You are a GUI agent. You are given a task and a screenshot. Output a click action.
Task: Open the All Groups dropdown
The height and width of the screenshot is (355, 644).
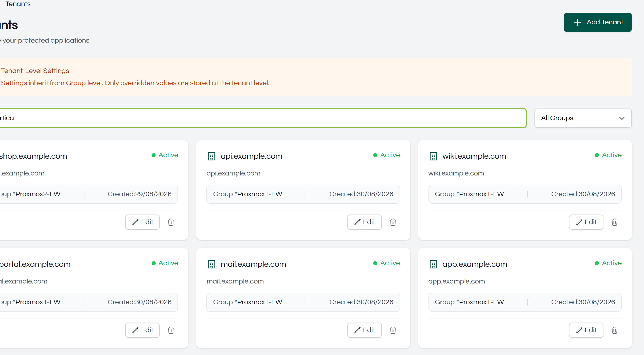pos(583,118)
